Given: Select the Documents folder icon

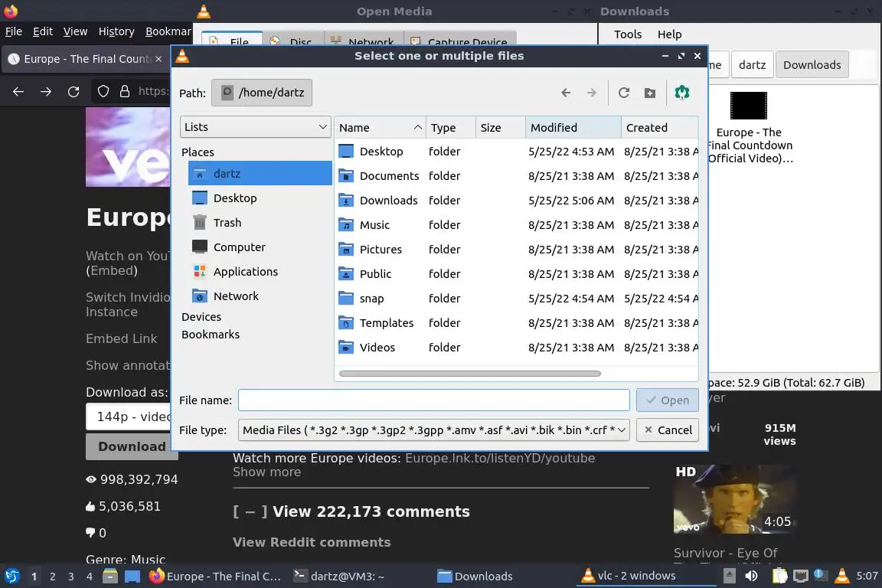Looking at the screenshot, I should point(346,175).
